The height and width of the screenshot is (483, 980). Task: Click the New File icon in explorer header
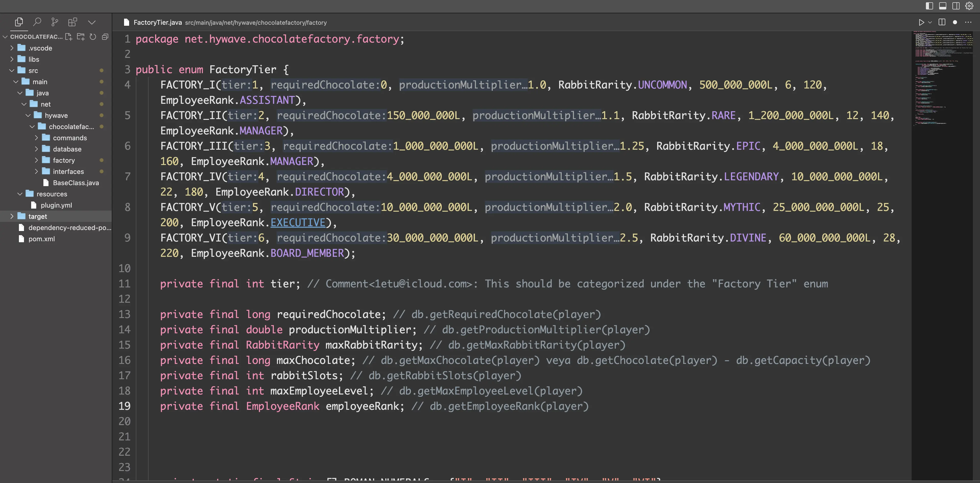coord(68,36)
